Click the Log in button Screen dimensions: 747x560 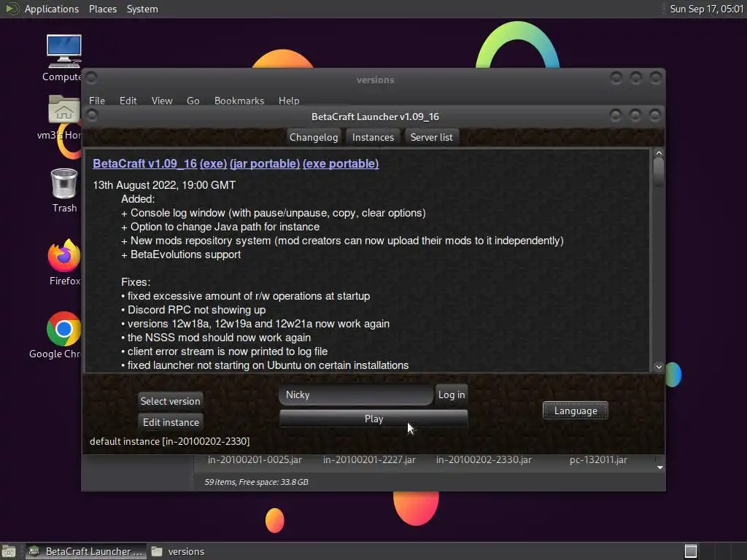click(452, 394)
